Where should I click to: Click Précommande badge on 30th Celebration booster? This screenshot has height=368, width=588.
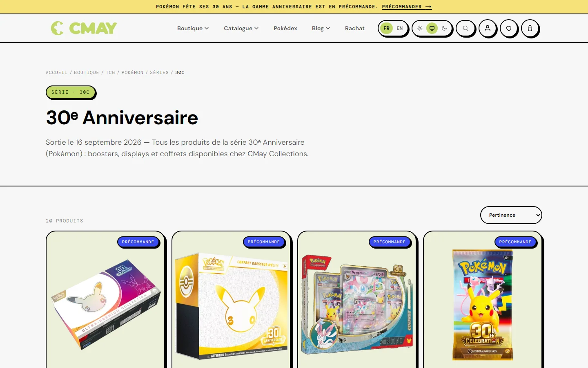pyautogui.click(x=515, y=242)
